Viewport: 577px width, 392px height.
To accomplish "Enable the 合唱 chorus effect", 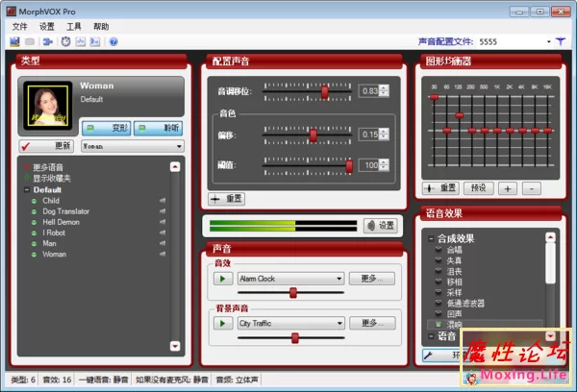I will [439, 250].
